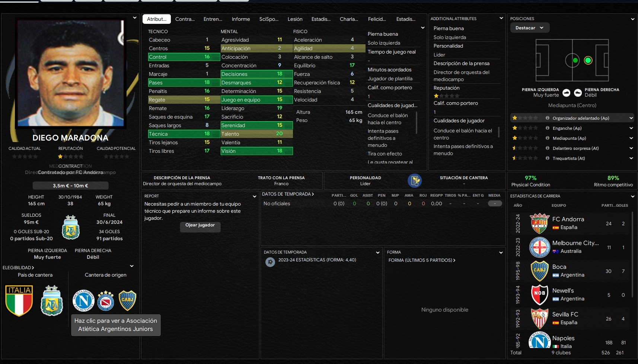Viewport: 638px width, 364px height.
Task: Click the info icon beside Delantero sorpresa (At)
Action: [x=548, y=148]
